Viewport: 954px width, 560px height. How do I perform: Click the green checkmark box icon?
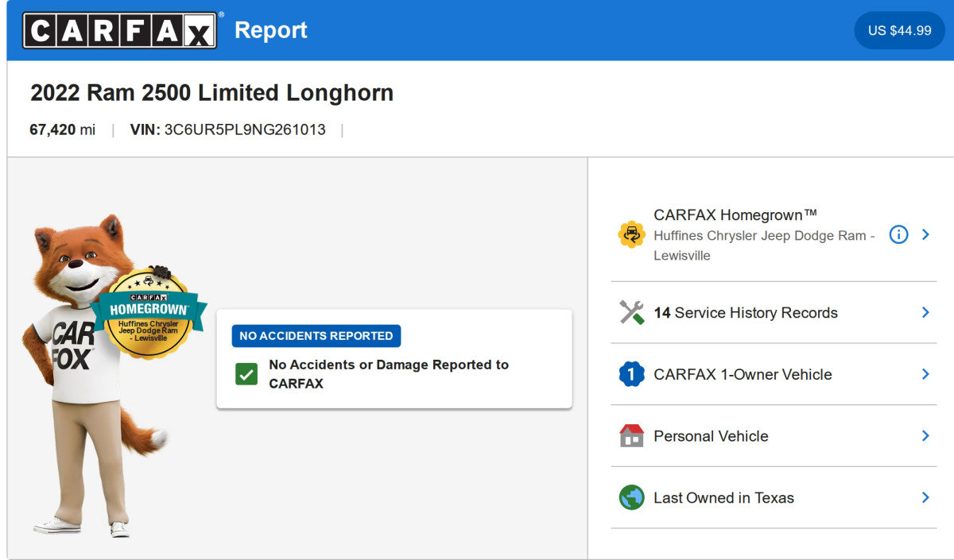tap(246, 373)
